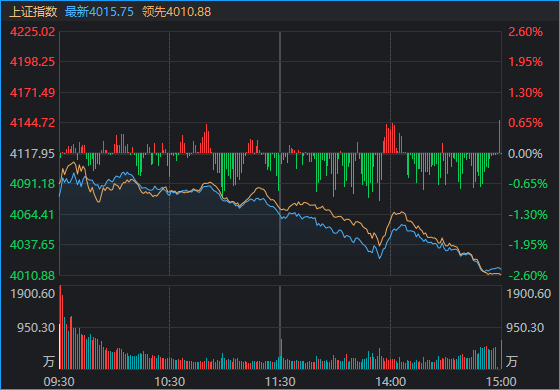The height and width of the screenshot is (390, 560).
Task: Click the 4225.02 top price axis label
Action: [32, 32]
